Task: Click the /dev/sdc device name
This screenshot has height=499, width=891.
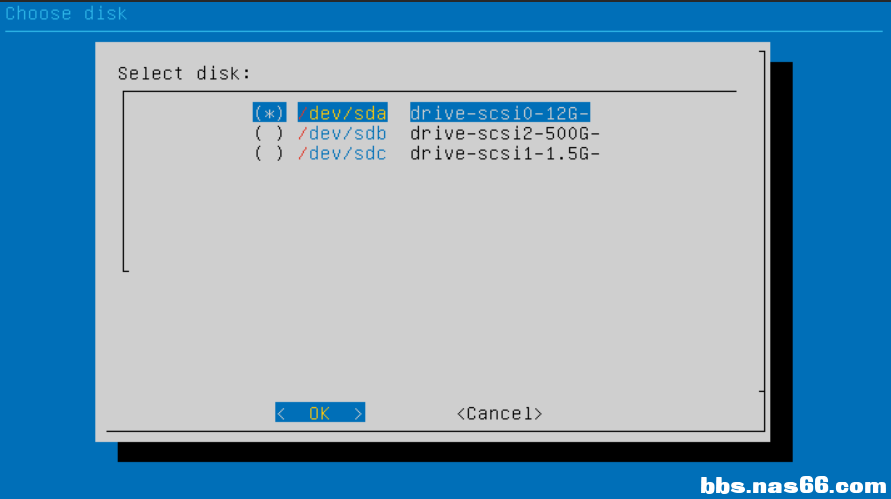Action: [342, 153]
